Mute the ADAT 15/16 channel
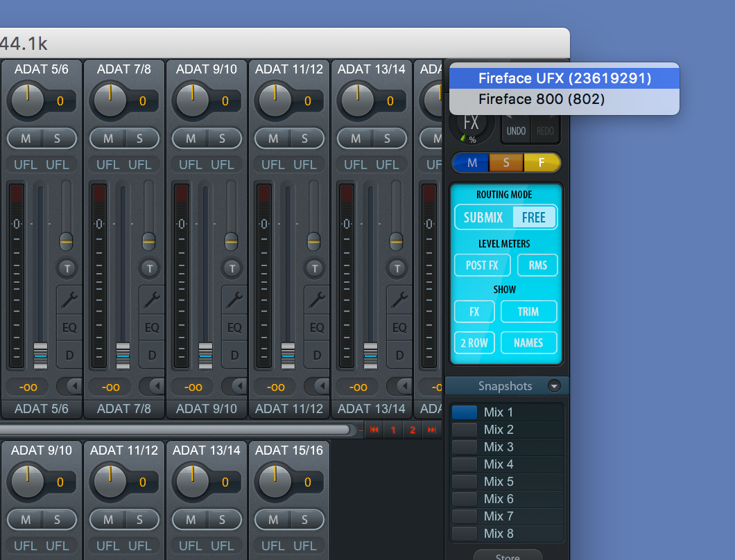This screenshot has width=735, height=560. click(273, 520)
